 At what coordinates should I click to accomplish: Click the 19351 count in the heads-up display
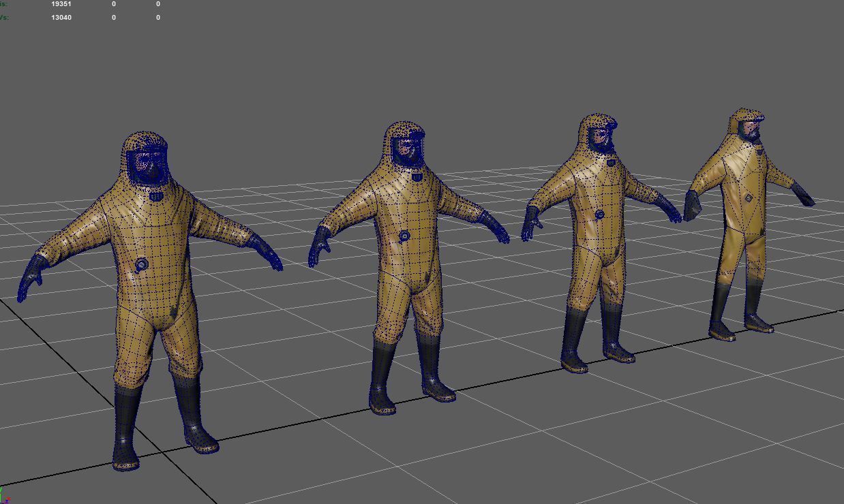(x=61, y=4)
